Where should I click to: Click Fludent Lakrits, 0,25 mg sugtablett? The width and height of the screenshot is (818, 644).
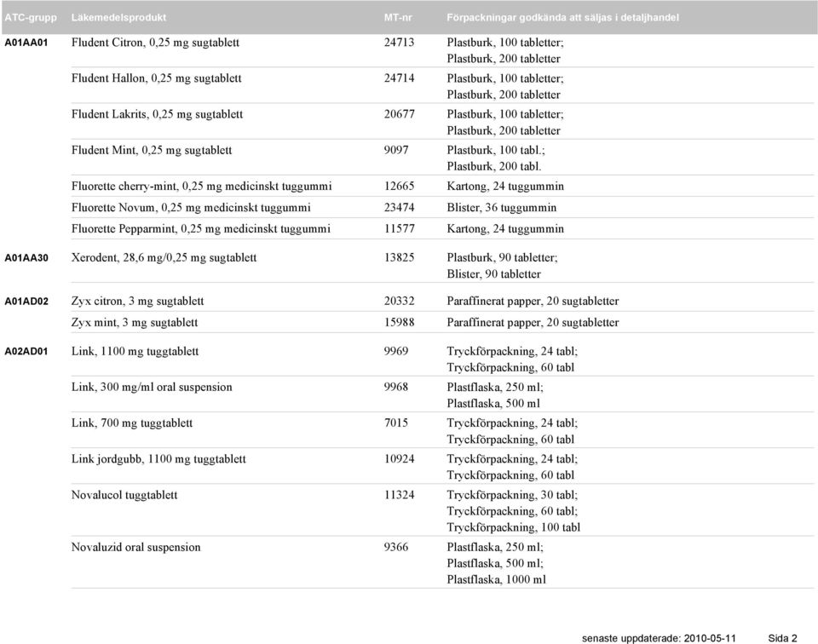tap(157, 115)
